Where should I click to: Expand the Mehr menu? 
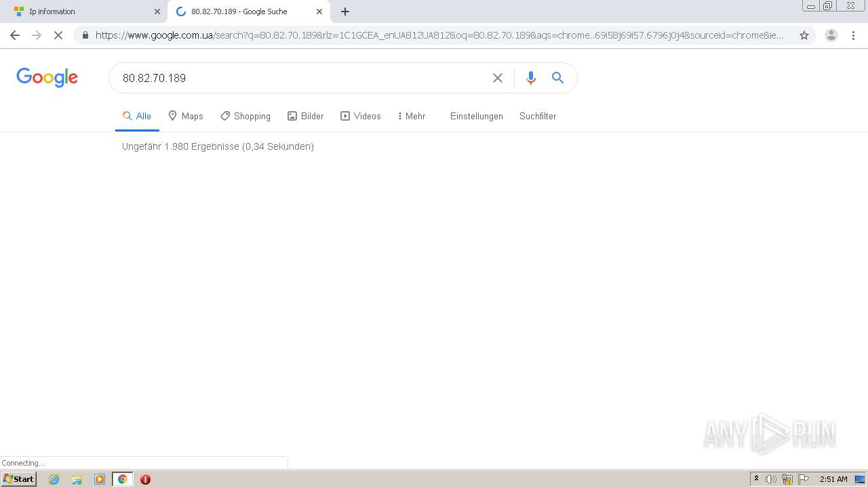tap(412, 116)
